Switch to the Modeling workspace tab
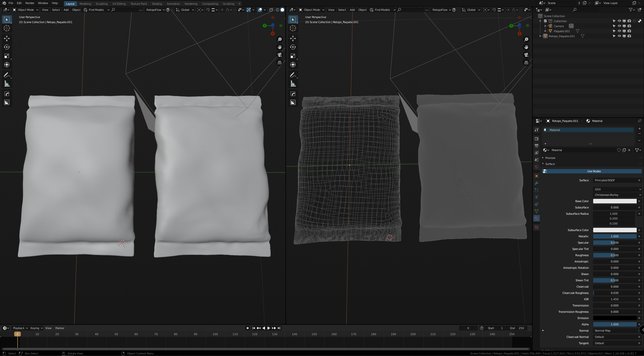Viewport: 644px width, 356px height. (x=85, y=4)
